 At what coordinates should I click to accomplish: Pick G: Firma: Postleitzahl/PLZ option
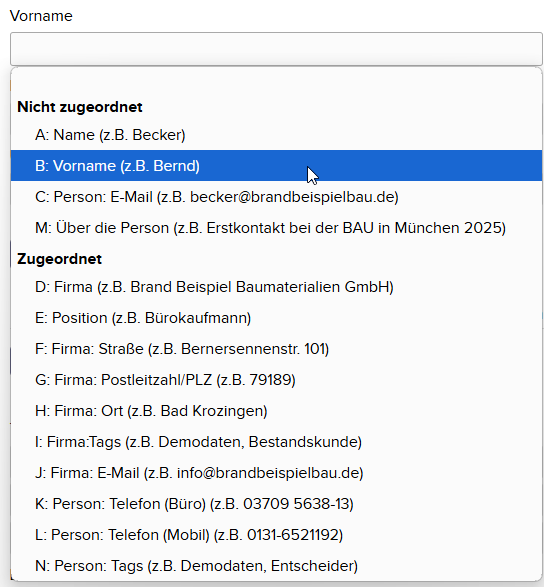point(276,380)
